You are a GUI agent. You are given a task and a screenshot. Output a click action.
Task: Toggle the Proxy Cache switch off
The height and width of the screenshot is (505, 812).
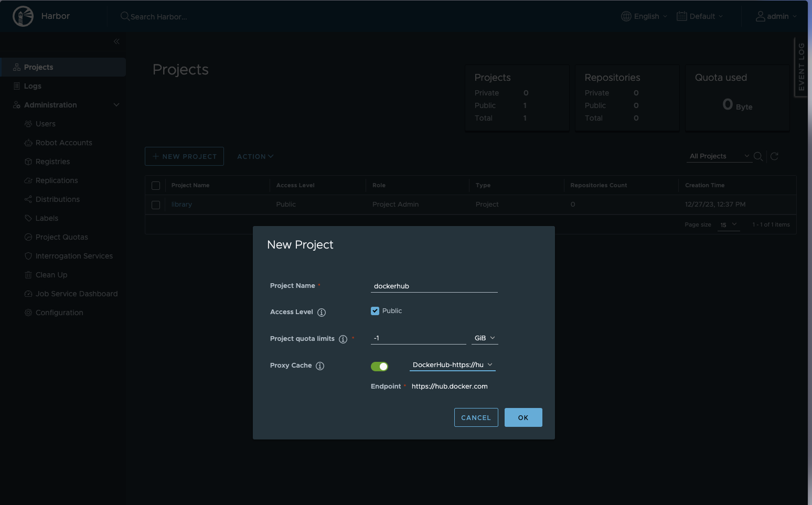[379, 367]
